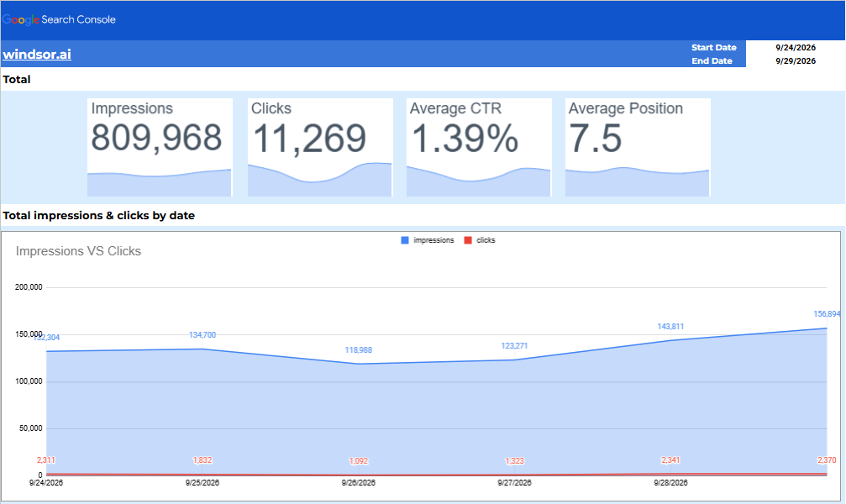
Task: Click the 200,000 y-axis label
Action: pos(29,287)
